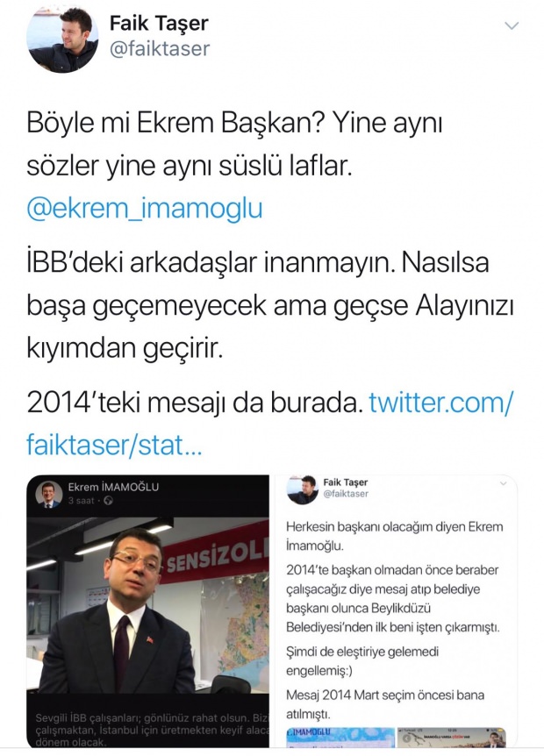Image resolution: width=544 pixels, height=756 pixels.
Task: Open the phone screenshot thumbnail in quoted tweet
Action: (451, 738)
